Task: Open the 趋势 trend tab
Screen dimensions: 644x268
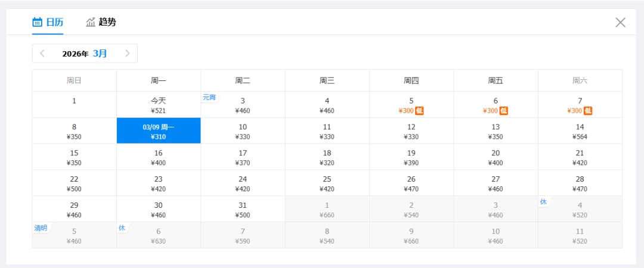Action: click(x=101, y=23)
